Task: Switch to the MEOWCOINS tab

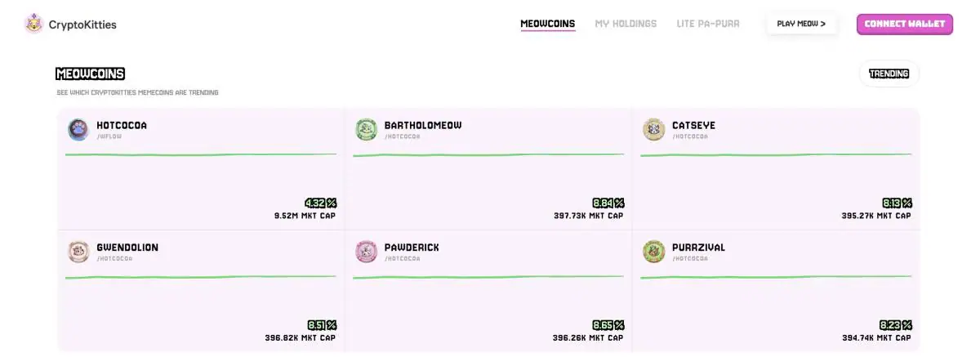Action: coord(548,24)
